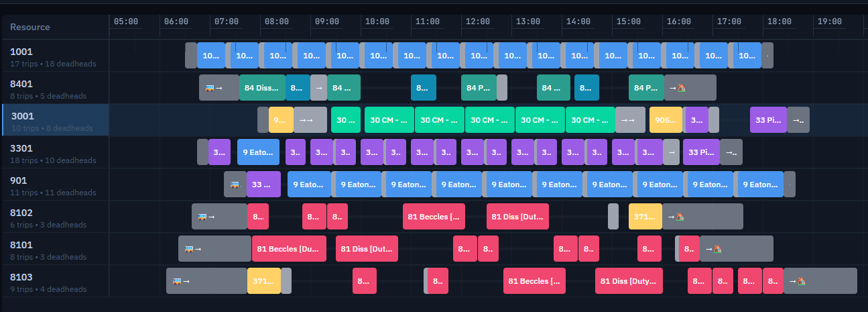The width and height of the screenshot is (868, 312).
Task: Select the bus pull-out block in row 8103
Action: [x=206, y=281]
